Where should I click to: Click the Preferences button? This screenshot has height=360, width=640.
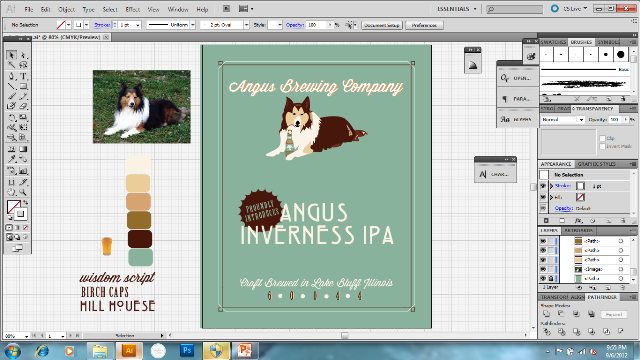pos(424,25)
